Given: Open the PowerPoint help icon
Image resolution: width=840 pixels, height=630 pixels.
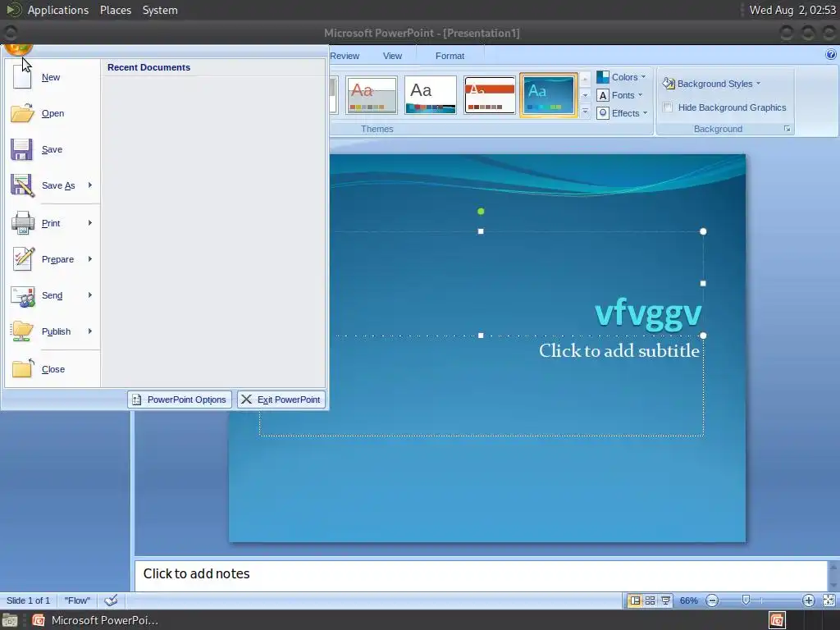Looking at the screenshot, I should click(830, 54).
